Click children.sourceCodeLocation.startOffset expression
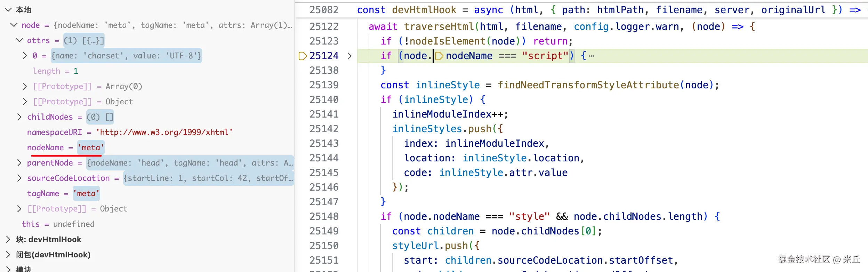This screenshot has height=272, width=868. pos(559,260)
